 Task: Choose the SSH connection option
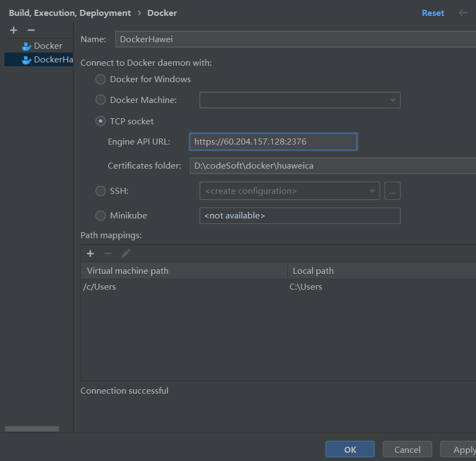[101, 191]
